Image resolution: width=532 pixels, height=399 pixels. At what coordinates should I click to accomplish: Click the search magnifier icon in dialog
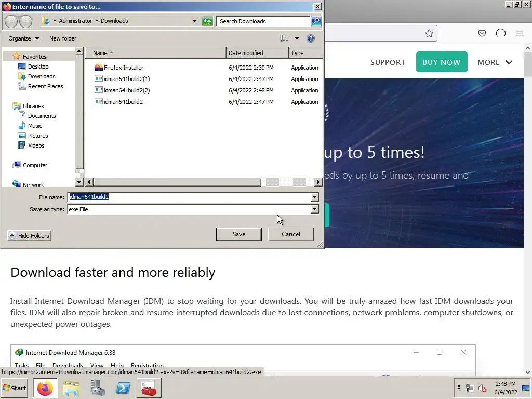[x=316, y=21]
